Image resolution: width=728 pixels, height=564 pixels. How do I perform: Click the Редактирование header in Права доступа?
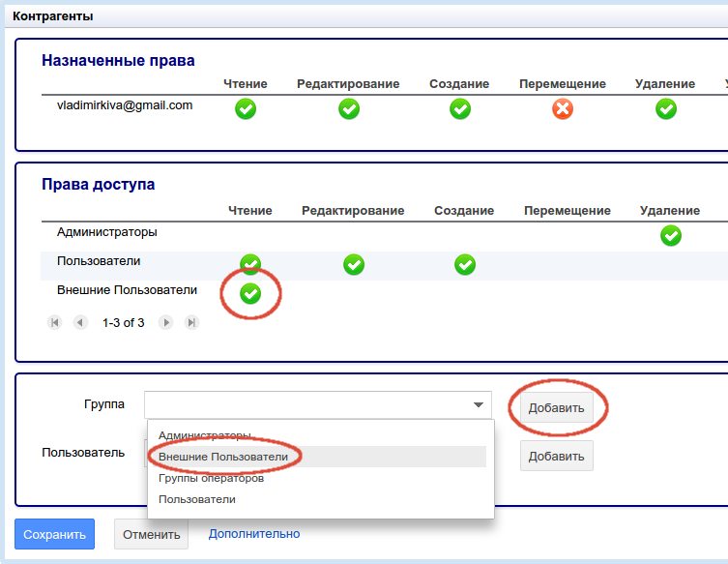pos(353,211)
